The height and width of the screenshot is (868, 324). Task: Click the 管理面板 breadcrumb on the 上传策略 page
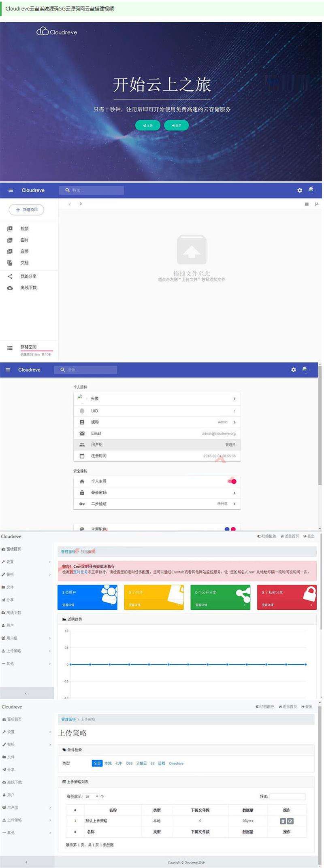68,719
